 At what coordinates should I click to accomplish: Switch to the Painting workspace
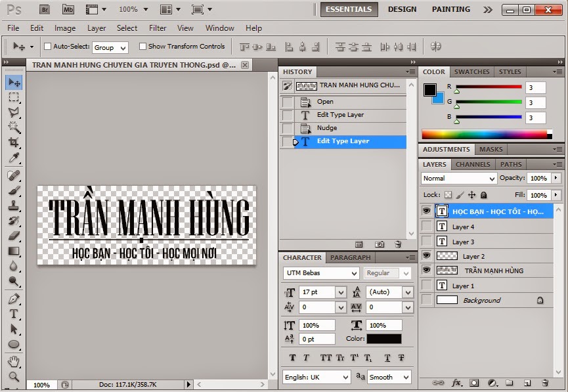pos(451,9)
